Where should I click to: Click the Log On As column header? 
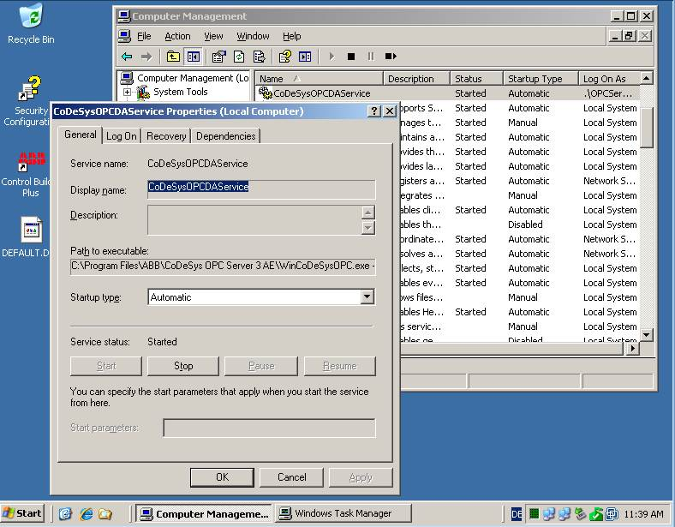tap(609, 79)
